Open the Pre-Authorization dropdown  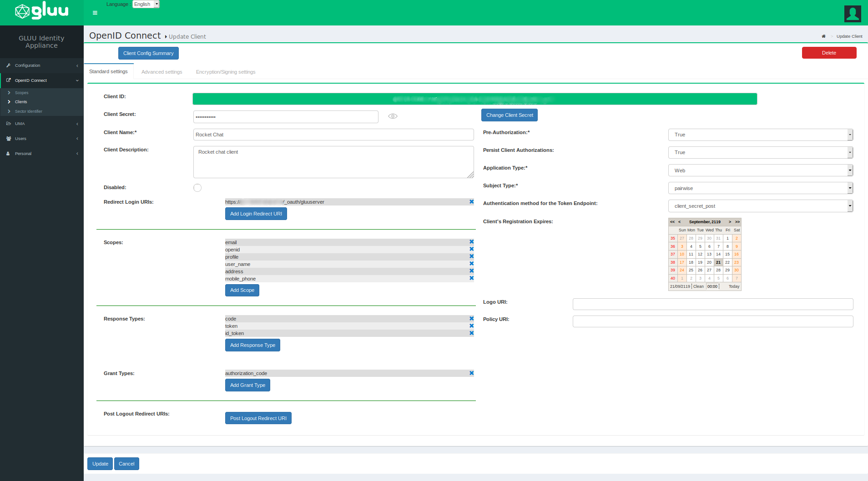[760, 135]
